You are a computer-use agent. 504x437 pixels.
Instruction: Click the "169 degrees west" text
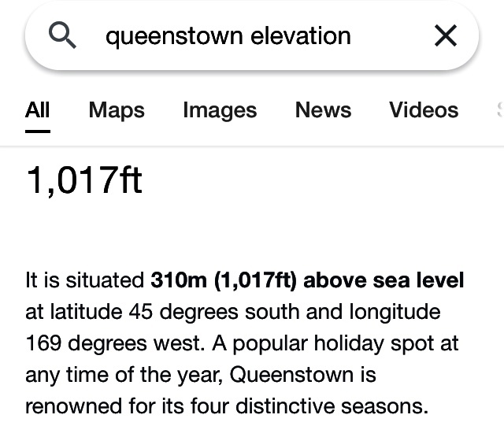(98, 344)
